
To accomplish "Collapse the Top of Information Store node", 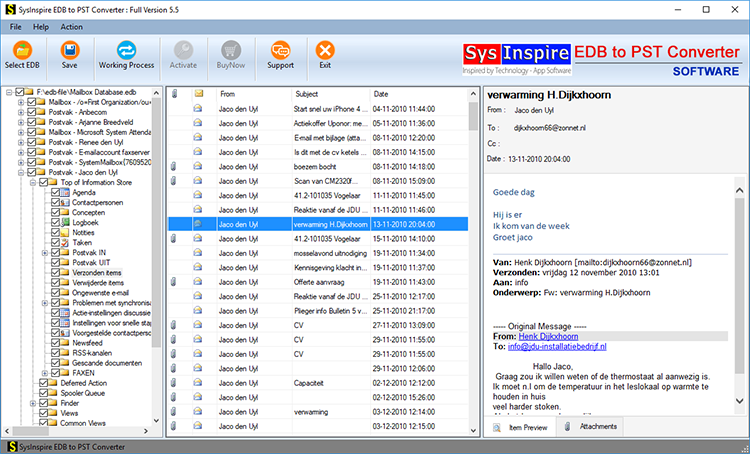I will (x=33, y=182).
